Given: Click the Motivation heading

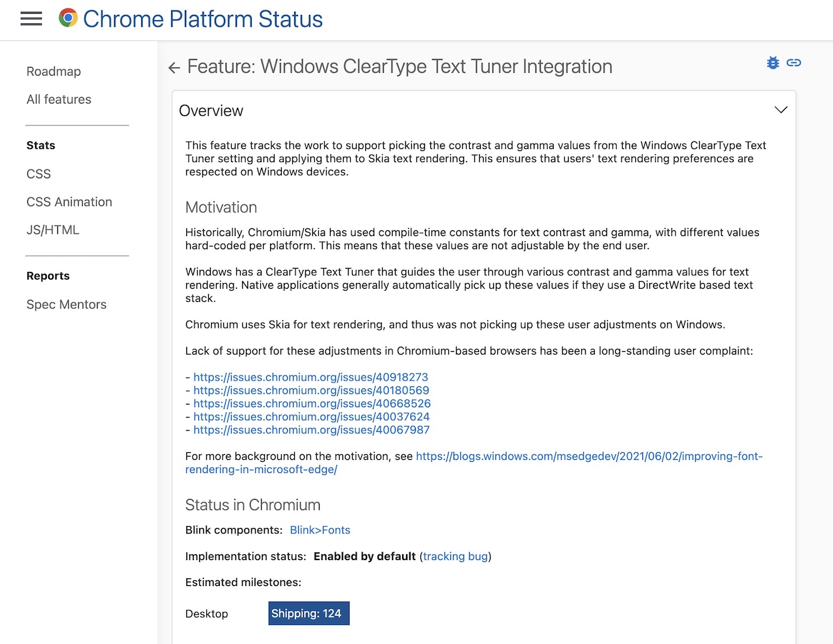Looking at the screenshot, I should 221,208.
